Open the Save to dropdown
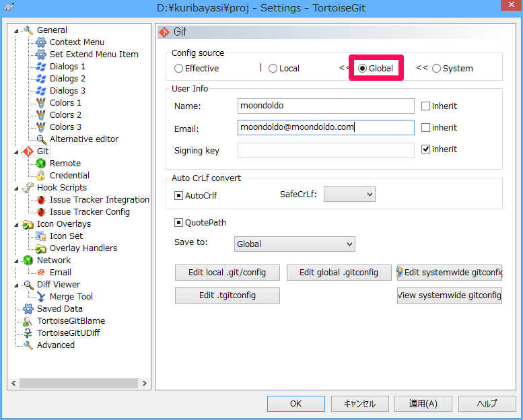The width and height of the screenshot is (523, 420). click(294, 244)
